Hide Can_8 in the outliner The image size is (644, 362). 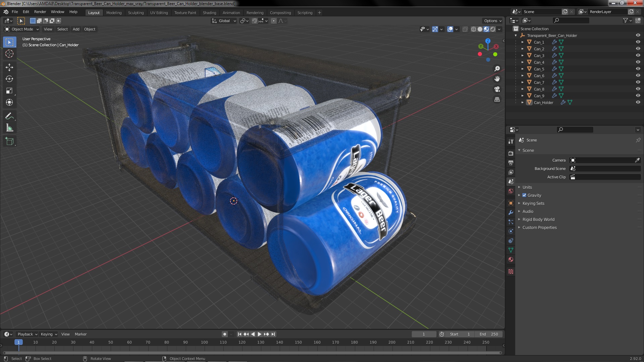coord(638,89)
